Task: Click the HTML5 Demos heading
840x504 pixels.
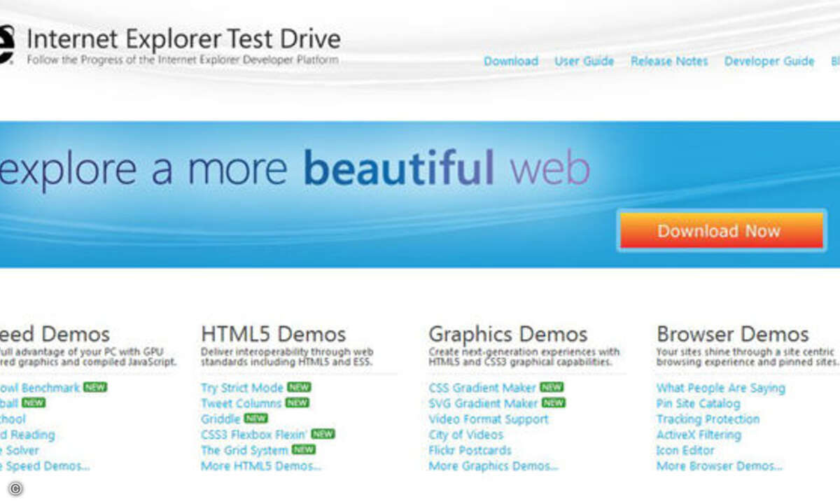Action: (273, 334)
